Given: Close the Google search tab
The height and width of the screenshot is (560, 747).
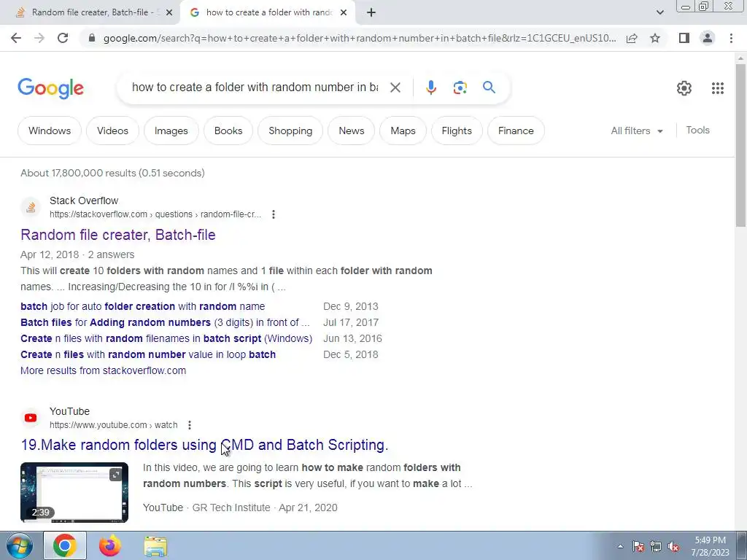Looking at the screenshot, I should tap(344, 13).
